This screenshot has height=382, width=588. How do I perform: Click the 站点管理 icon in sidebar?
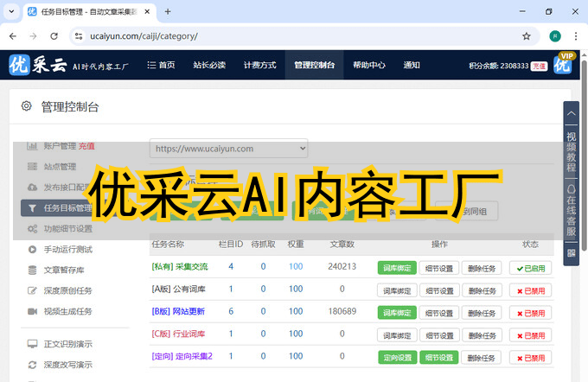pyautogui.click(x=32, y=166)
